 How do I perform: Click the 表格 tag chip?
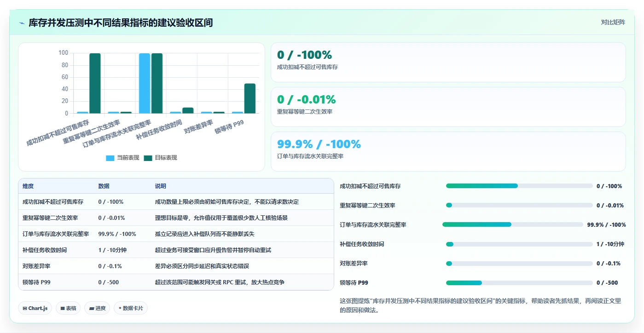point(68,308)
